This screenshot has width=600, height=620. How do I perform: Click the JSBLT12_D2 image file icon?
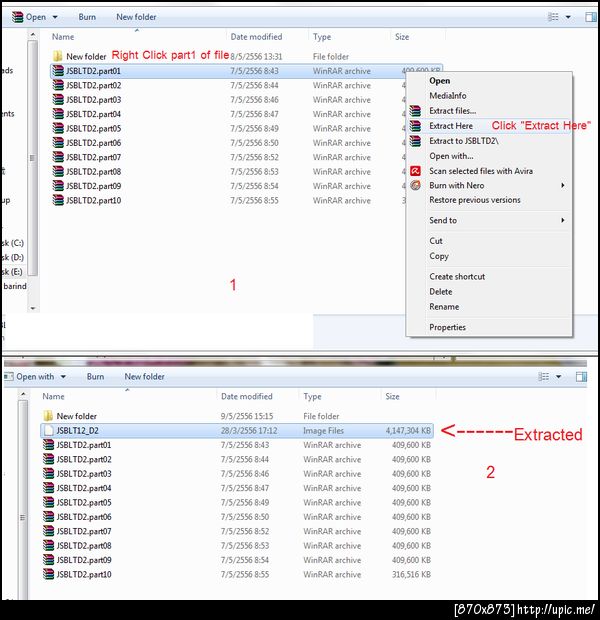click(x=48, y=430)
